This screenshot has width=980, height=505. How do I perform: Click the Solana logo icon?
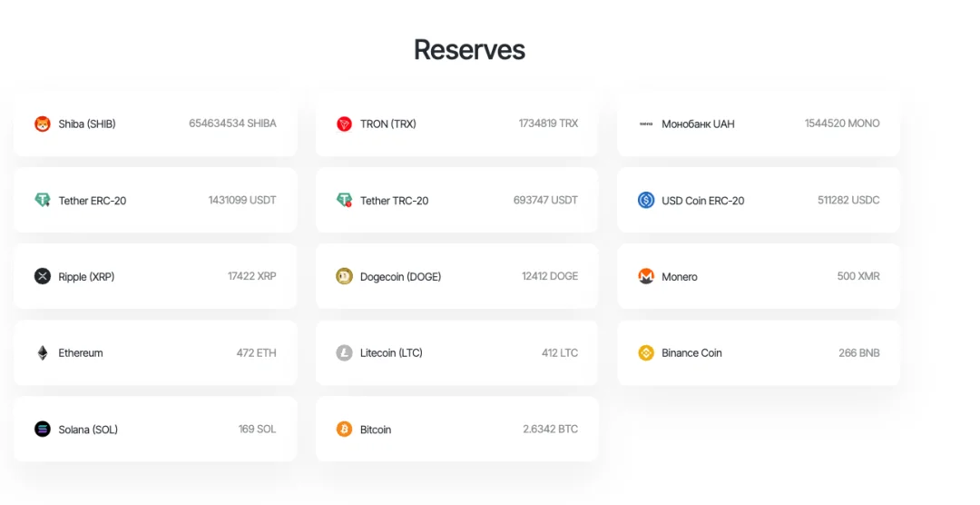43,430
